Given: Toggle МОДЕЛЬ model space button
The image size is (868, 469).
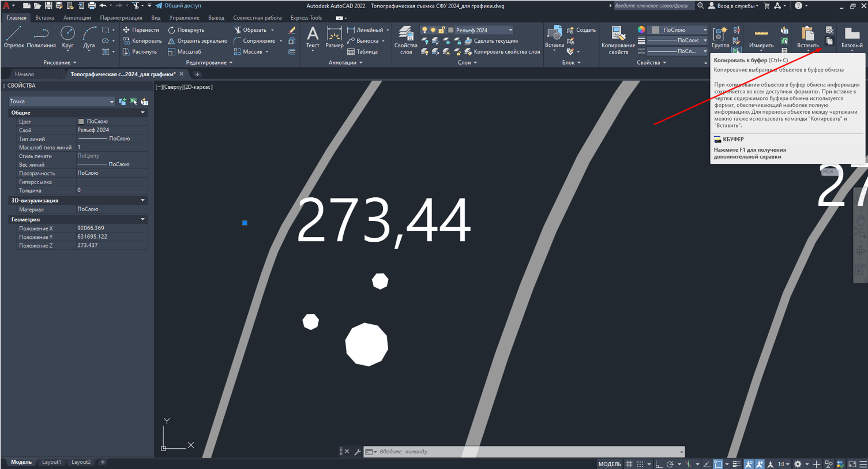Looking at the screenshot, I should coord(609,464).
